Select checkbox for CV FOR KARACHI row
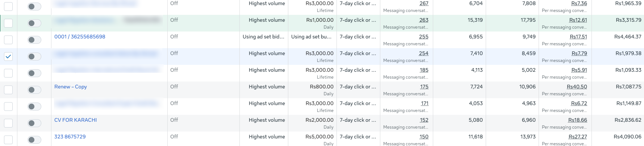 pyautogui.click(x=8, y=123)
